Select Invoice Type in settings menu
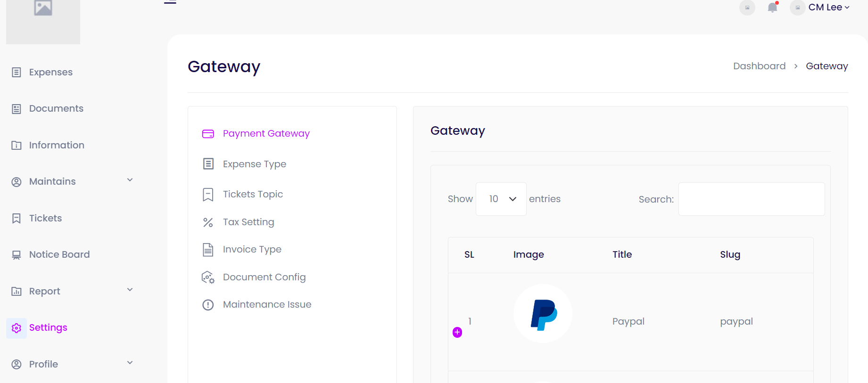This screenshot has height=383, width=868. pyautogui.click(x=252, y=249)
